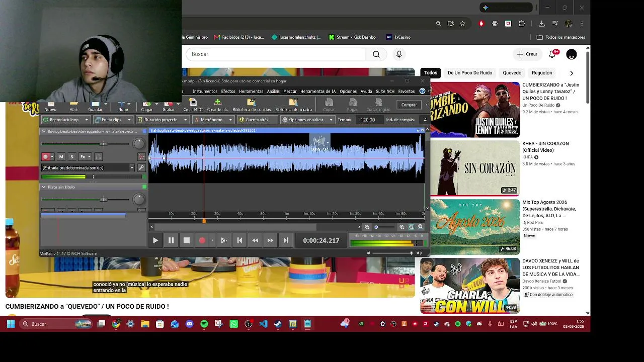This screenshot has width=644, height=362.
Task: Click the Crear MIDI toolbar icon
Action: click(193, 105)
